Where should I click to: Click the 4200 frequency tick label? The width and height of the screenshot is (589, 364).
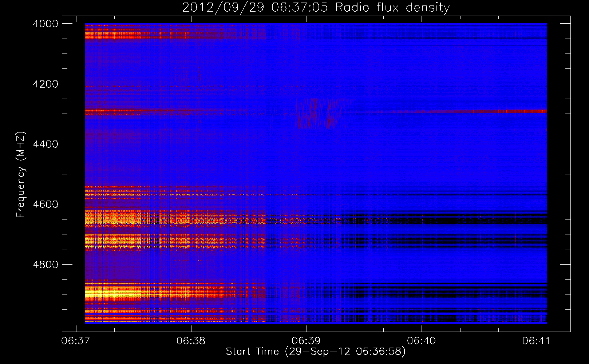coord(46,84)
